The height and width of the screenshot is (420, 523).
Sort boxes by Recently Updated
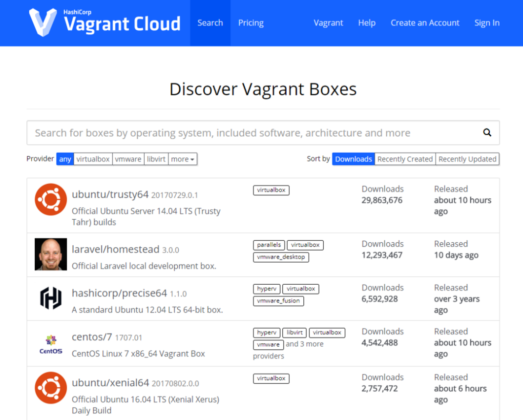click(x=467, y=159)
